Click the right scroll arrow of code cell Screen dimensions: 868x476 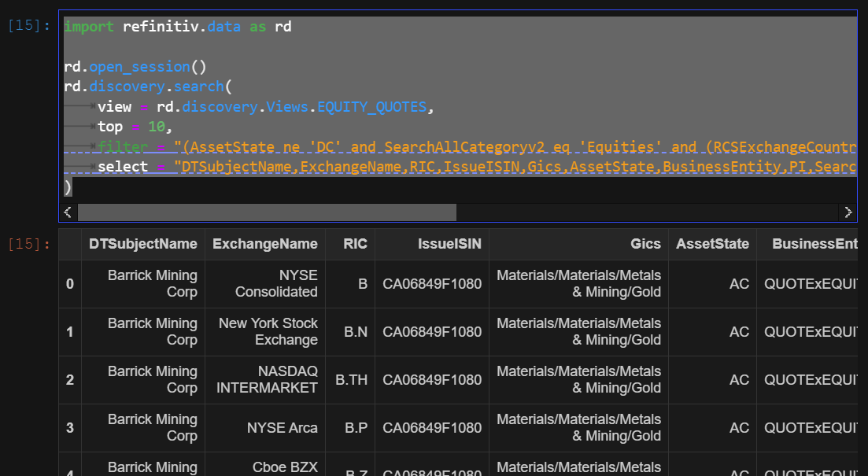pyautogui.click(x=848, y=212)
